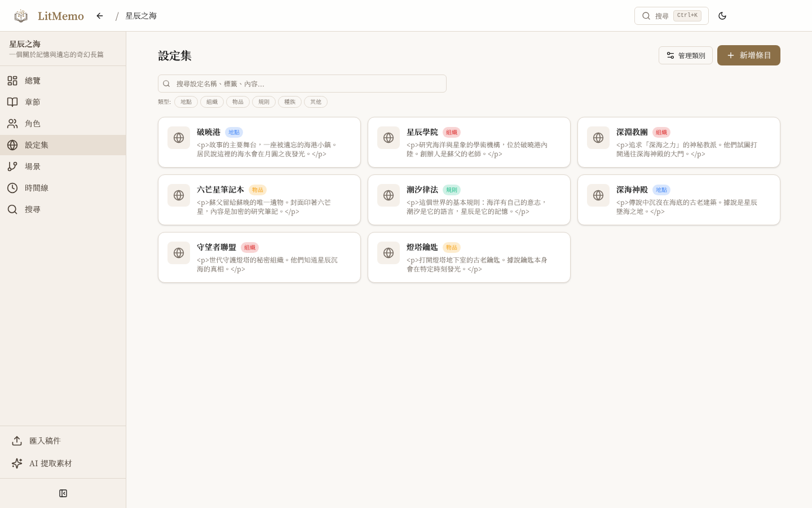Collapse sidebar with bottom panel icon

click(x=63, y=493)
